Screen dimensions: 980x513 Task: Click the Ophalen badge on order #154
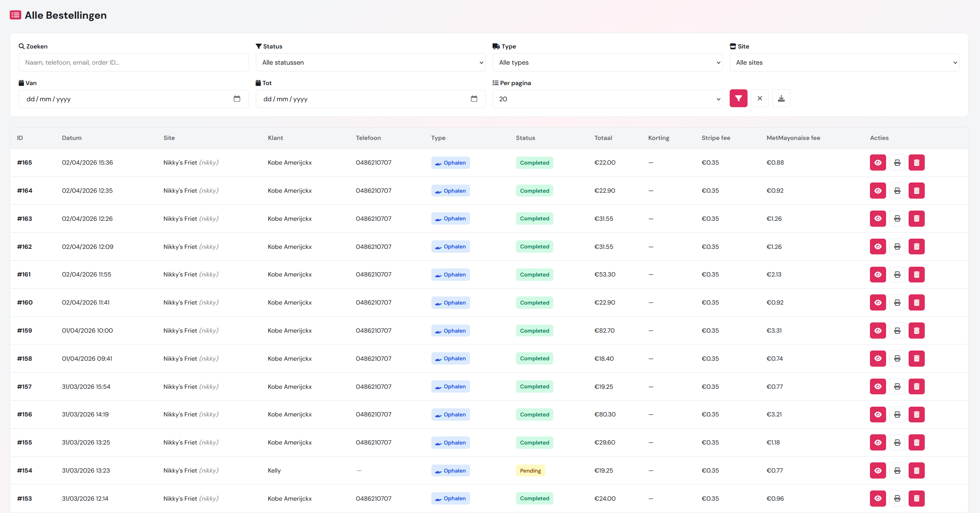[x=450, y=470]
